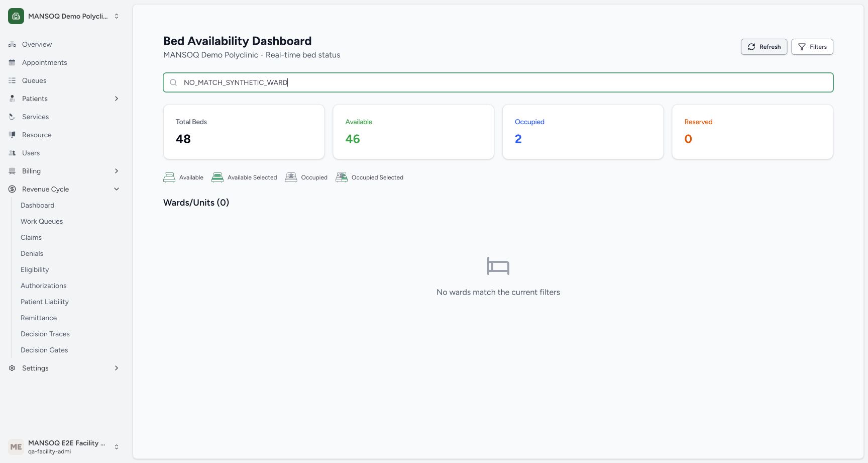The image size is (868, 463).
Task: Click the Available bed legend icon
Action: pyautogui.click(x=169, y=177)
